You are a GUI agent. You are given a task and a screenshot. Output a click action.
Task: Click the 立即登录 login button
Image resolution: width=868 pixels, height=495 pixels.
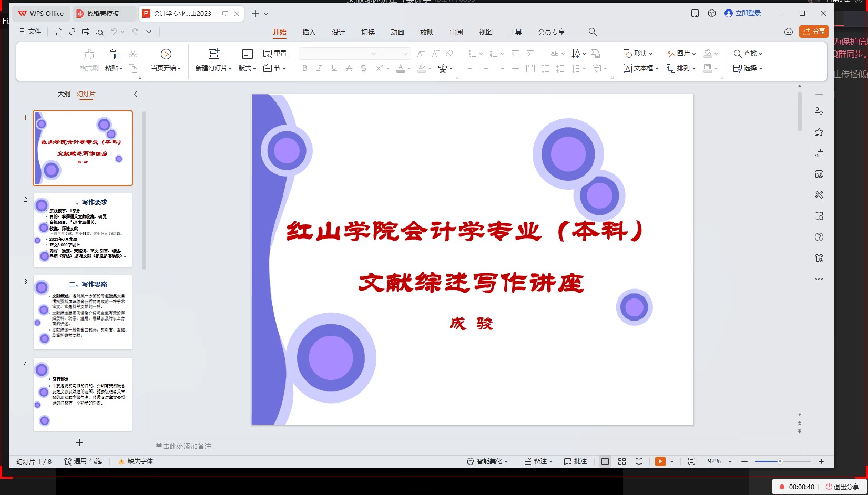[x=742, y=13]
